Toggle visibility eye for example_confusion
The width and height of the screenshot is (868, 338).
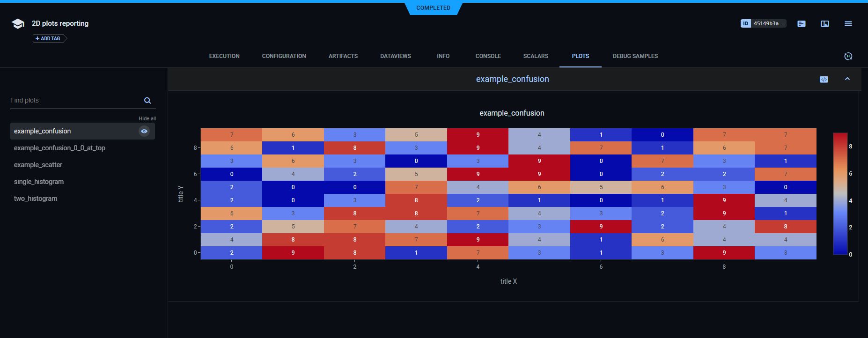[x=144, y=132]
